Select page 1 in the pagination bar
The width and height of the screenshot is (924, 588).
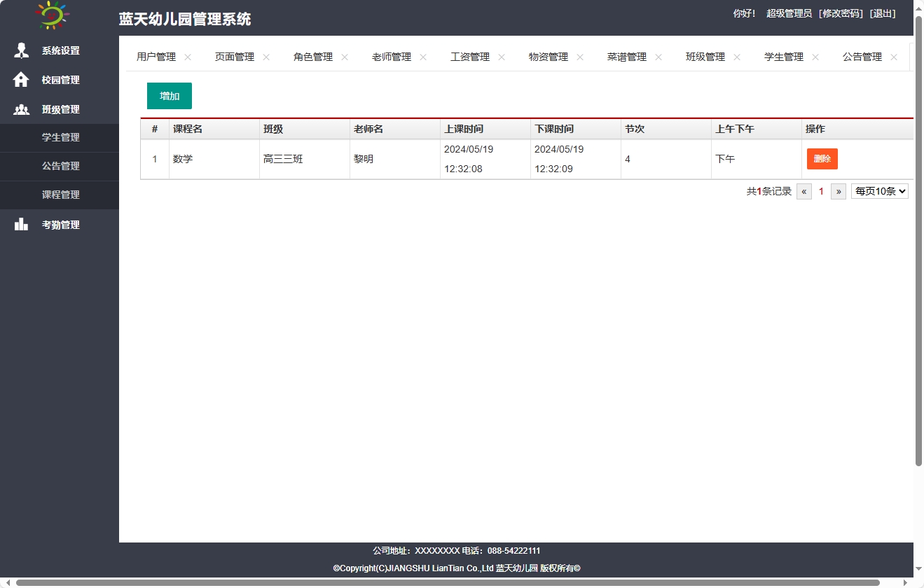point(820,190)
